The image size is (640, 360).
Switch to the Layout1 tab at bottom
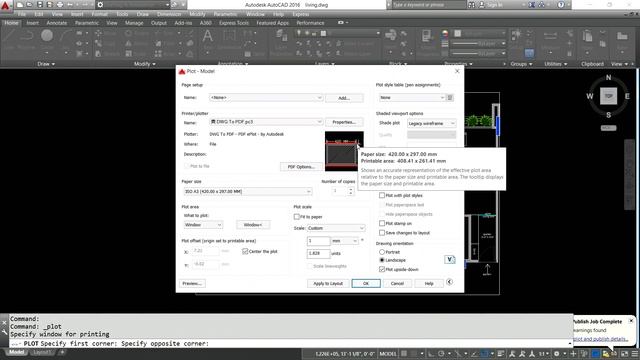coord(41,352)
